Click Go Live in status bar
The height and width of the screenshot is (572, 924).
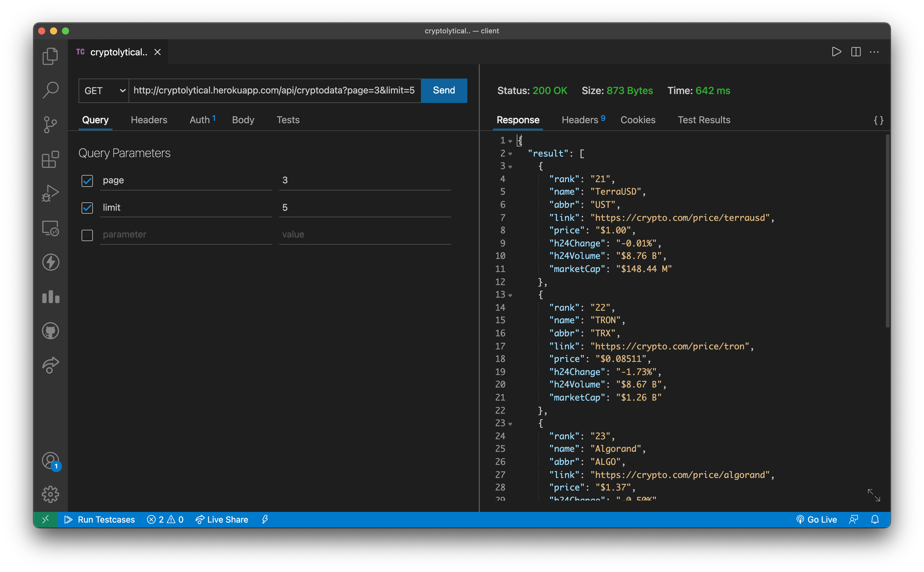click(817, 520)
